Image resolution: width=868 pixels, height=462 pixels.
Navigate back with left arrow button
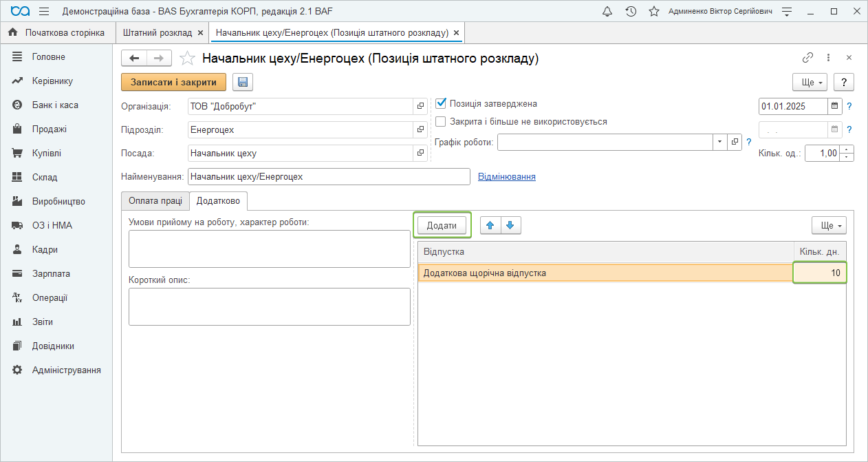click(134, 59)
